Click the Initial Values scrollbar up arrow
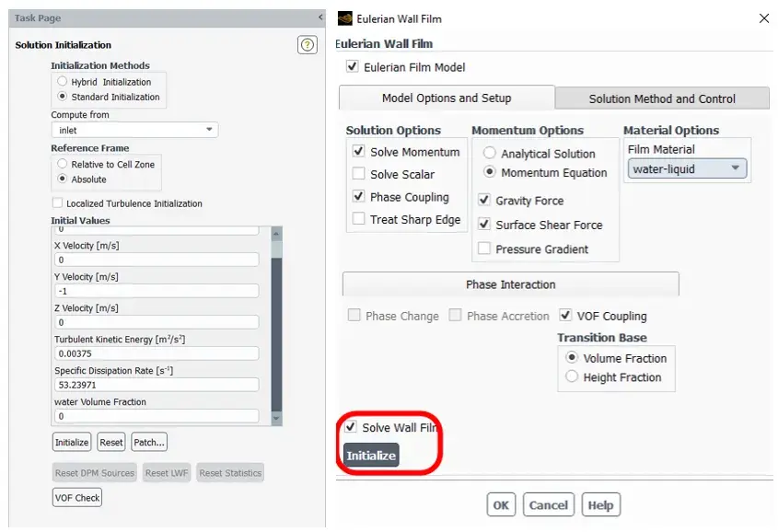The image size is (778, 532). (276, 234)
